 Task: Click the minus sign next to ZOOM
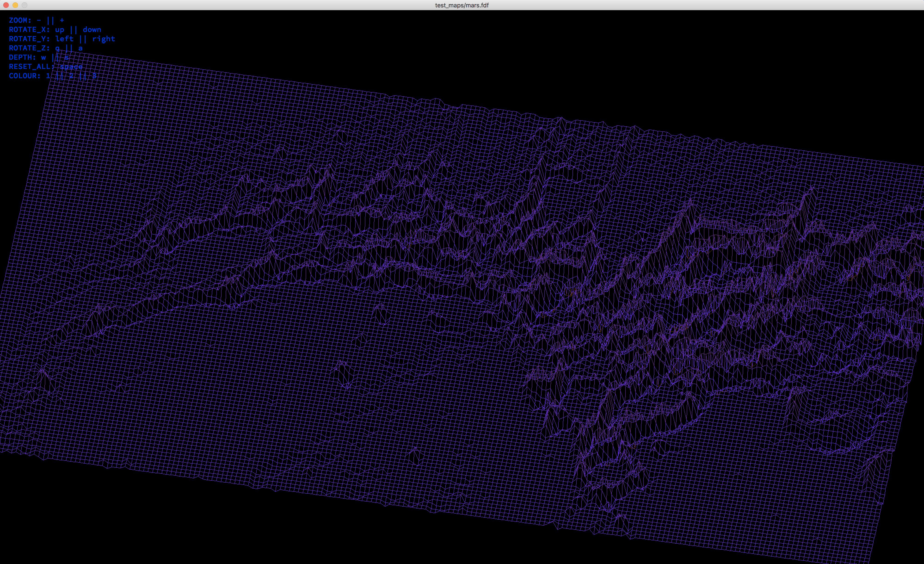39,20
